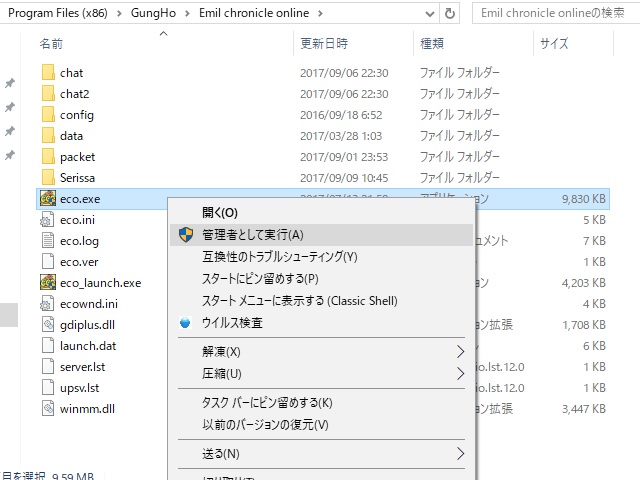
Task: Click the eco.log document icon
Action: [48, 240]
